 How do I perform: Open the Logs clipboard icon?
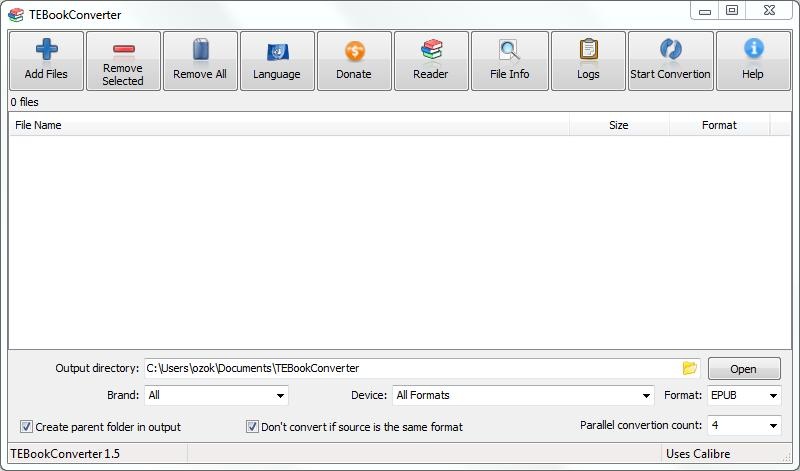[x=588, y=49]
